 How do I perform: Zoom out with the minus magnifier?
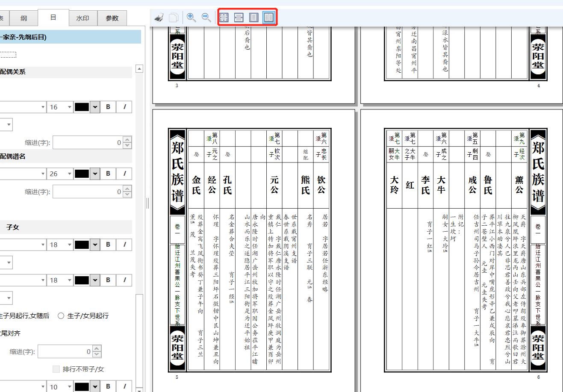[x=206, y=18]
